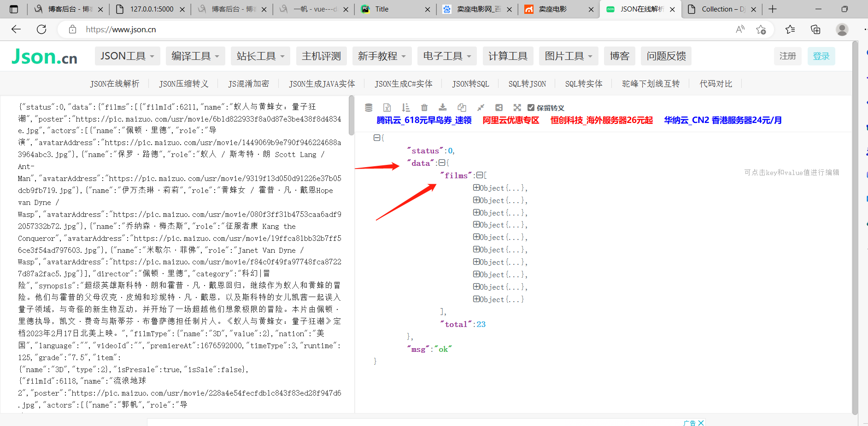Click the "msg" value "ok" to edit

(x=443, y=349)
